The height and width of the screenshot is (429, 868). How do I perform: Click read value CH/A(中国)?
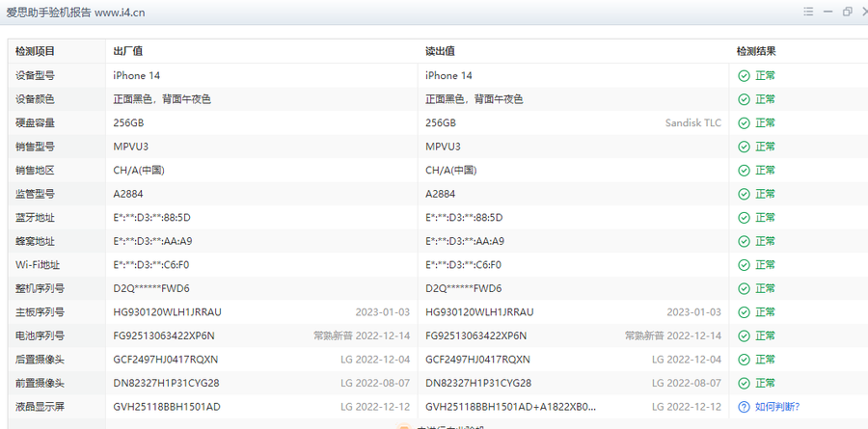coord(450,171)
